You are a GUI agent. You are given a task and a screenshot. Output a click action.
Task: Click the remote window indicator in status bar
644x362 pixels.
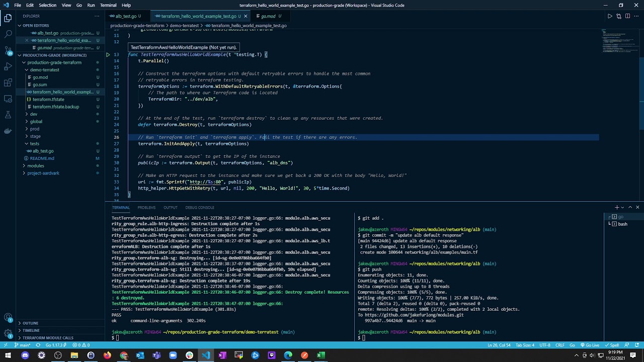point(5,345)
